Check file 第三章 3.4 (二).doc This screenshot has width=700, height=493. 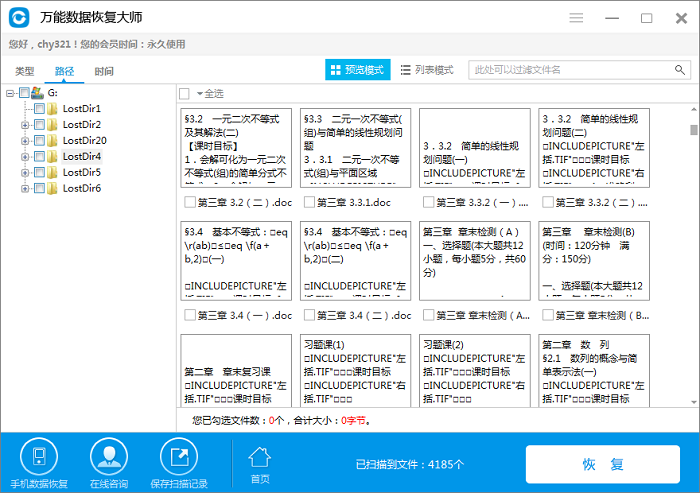click(x=309, y=315)
